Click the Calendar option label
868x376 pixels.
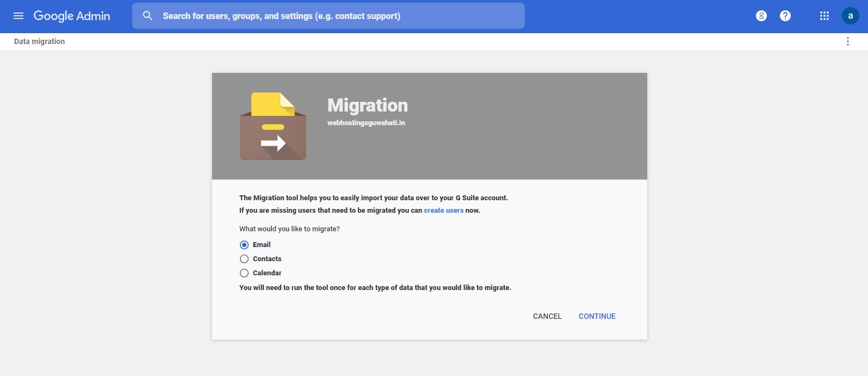(x=267, y=273)
